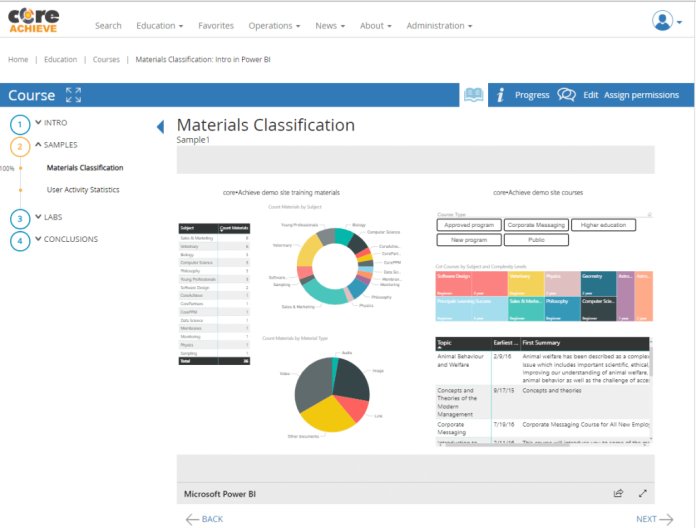
Task: Select step 3 circle in course outline
Action: (x=20, y=218)
